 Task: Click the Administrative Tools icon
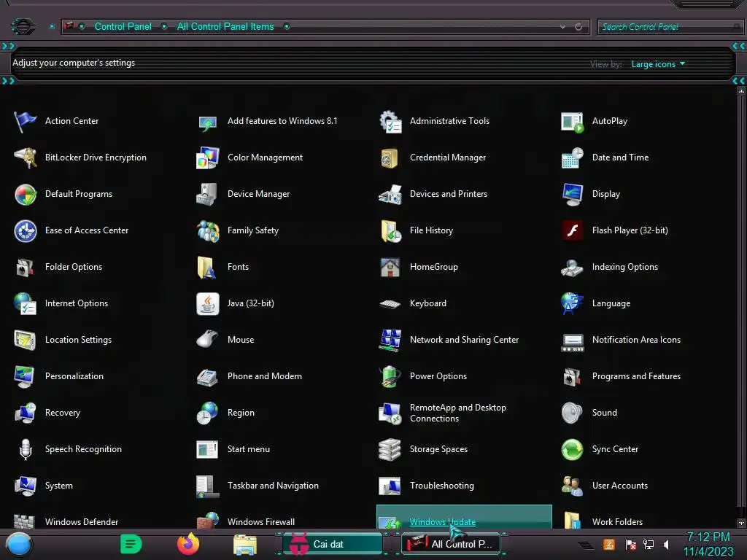[390, 121]
